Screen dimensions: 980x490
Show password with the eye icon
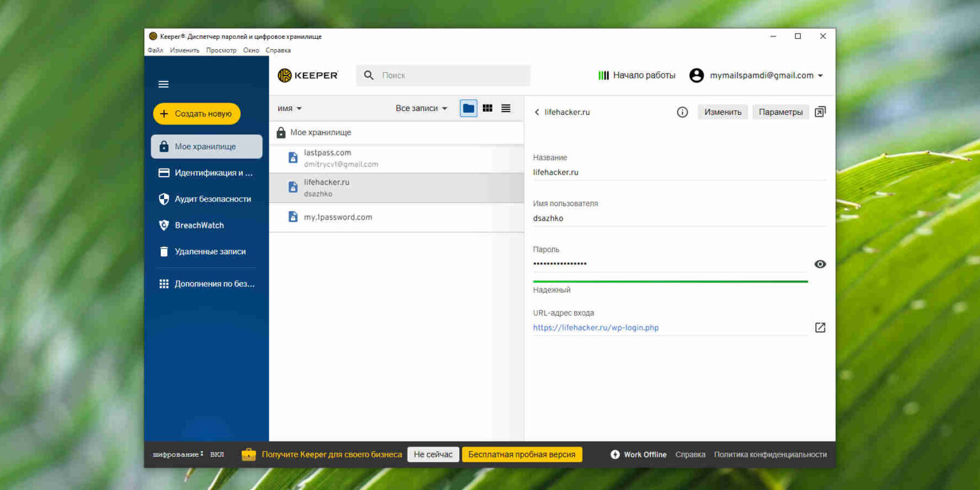pos(820,264)
